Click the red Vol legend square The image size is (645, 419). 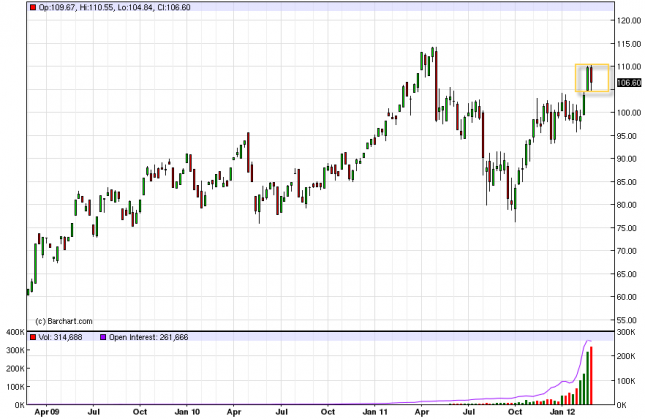pos(33,337)
